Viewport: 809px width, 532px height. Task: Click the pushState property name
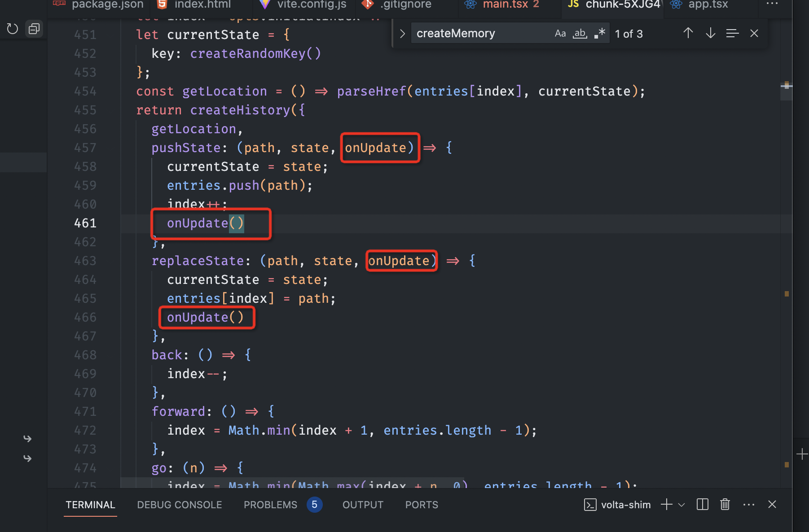click(x=186, y=148)
